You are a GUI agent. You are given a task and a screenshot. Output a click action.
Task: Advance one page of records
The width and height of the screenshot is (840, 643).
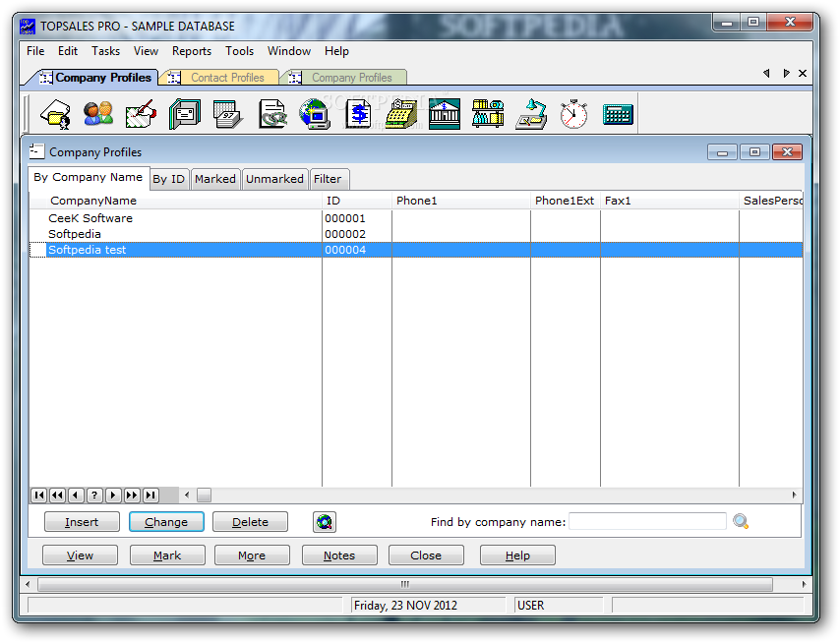coord(132,496)
